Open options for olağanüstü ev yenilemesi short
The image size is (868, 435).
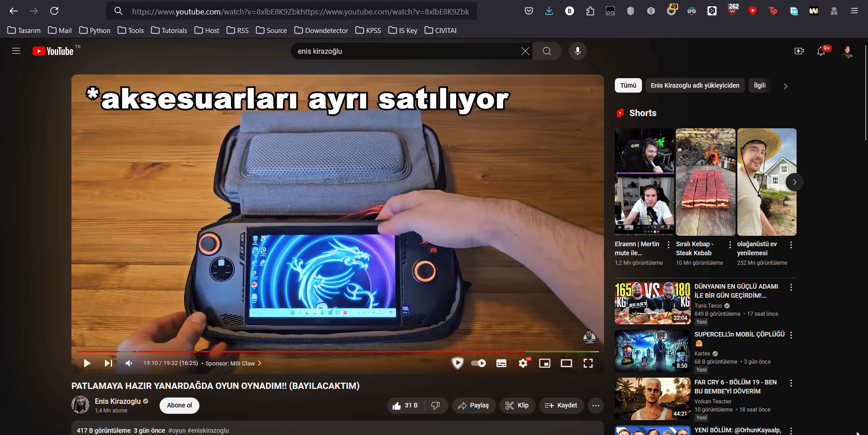coord(791,244)
